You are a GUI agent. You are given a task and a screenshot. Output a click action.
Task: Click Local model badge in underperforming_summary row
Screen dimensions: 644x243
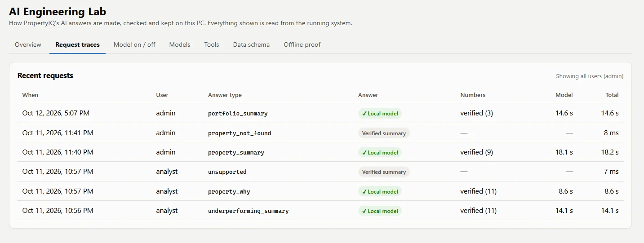tap(380, 211)
